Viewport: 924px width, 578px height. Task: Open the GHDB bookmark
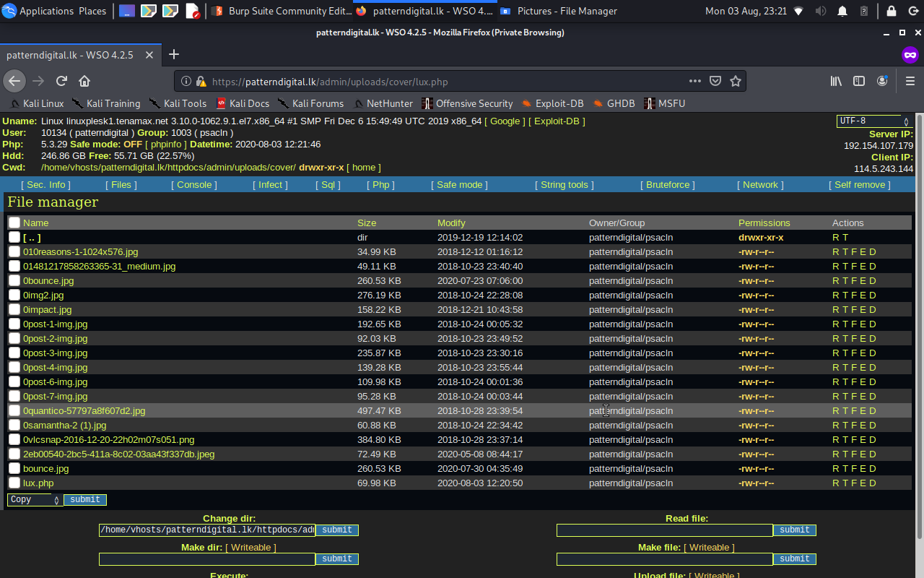point(614,103)
